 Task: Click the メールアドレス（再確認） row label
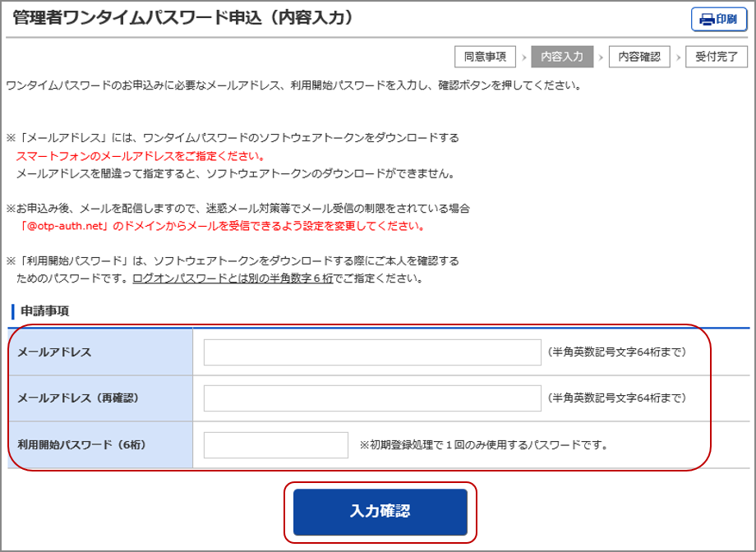point(78,398)
